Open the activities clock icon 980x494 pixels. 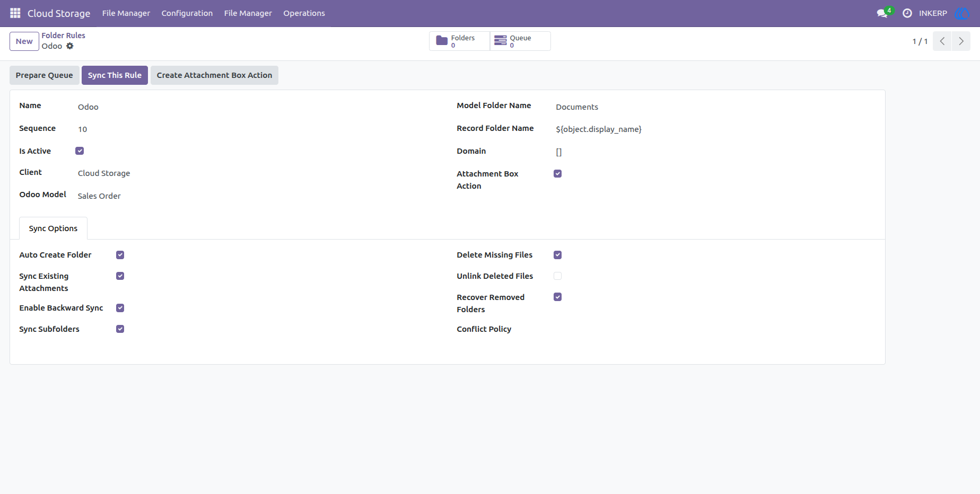click(907, 13)
